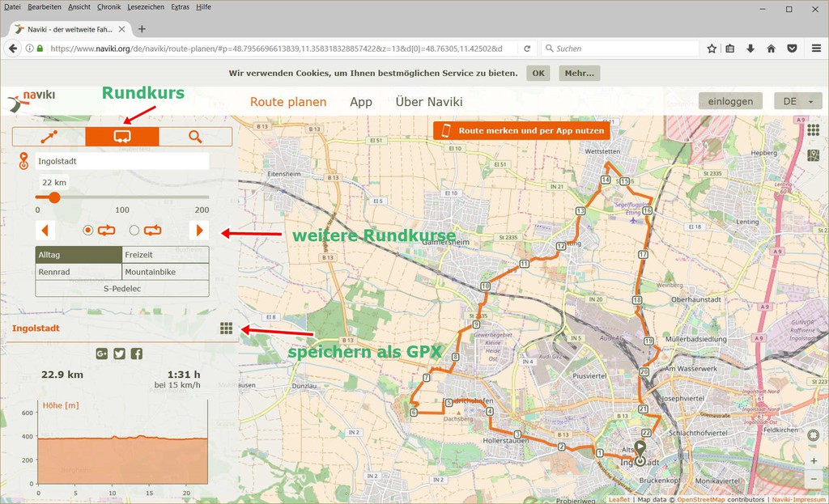Open the Ansicht menu
Image resolution: width=829 pixels, height=504 pixels.
79,6
